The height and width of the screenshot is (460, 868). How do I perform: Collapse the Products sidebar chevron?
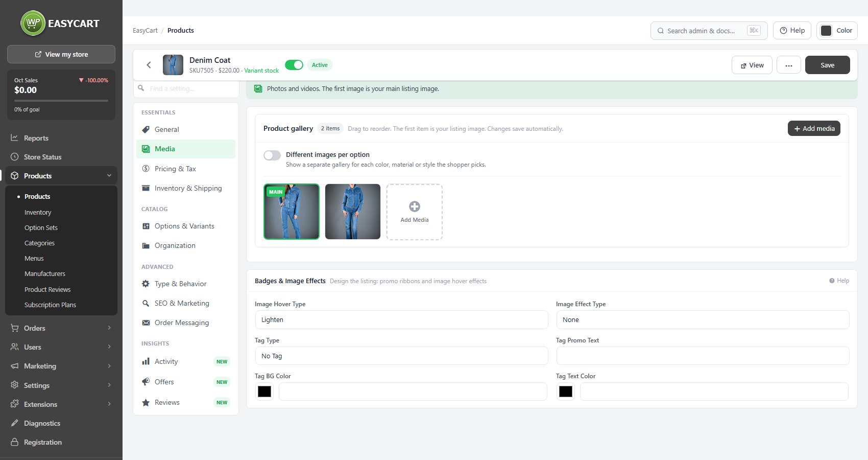[x=109, y=175]
